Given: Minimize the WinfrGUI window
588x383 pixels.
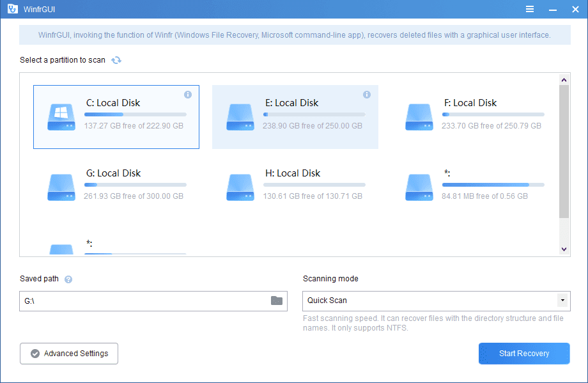Looking at the screenshot, I should pyautogui.click(x=552, y=10).
